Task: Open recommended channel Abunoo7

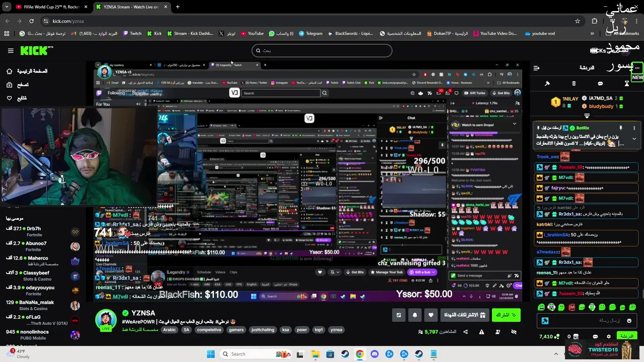Action: click(43, 246)
